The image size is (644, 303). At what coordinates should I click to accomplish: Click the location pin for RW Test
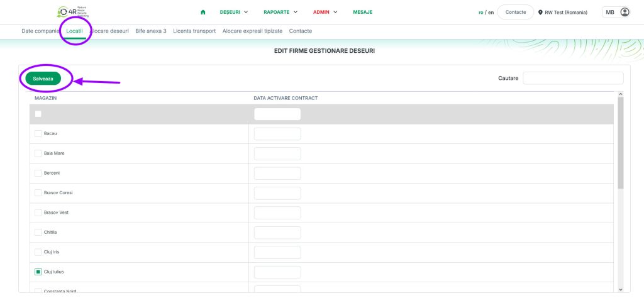540,12
